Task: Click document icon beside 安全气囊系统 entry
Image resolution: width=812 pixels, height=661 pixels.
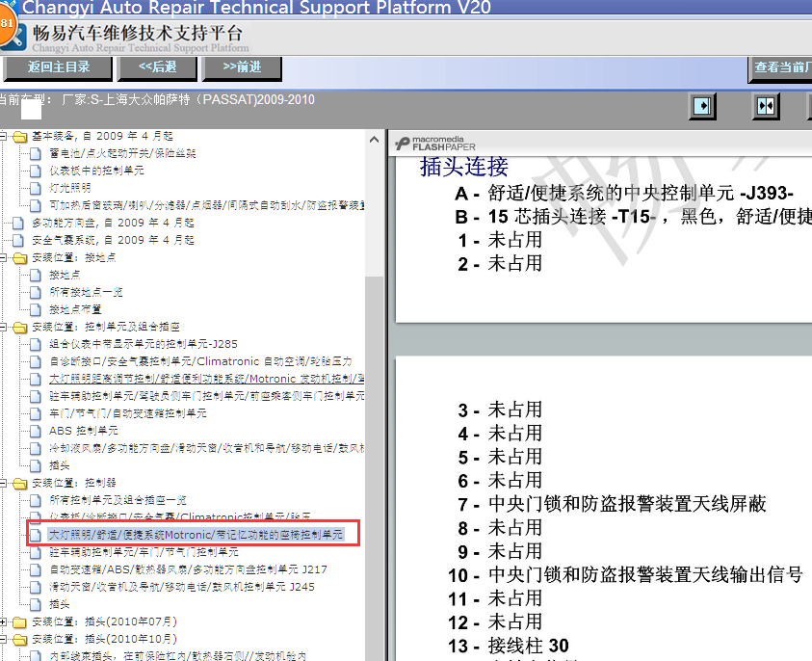Action: tap(18, 240)
